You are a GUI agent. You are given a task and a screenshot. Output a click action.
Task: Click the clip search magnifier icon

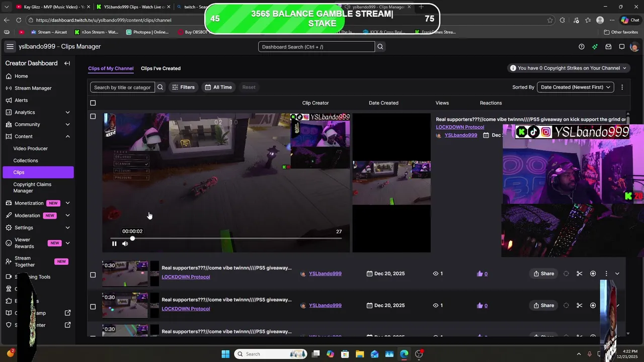point(160,87)
